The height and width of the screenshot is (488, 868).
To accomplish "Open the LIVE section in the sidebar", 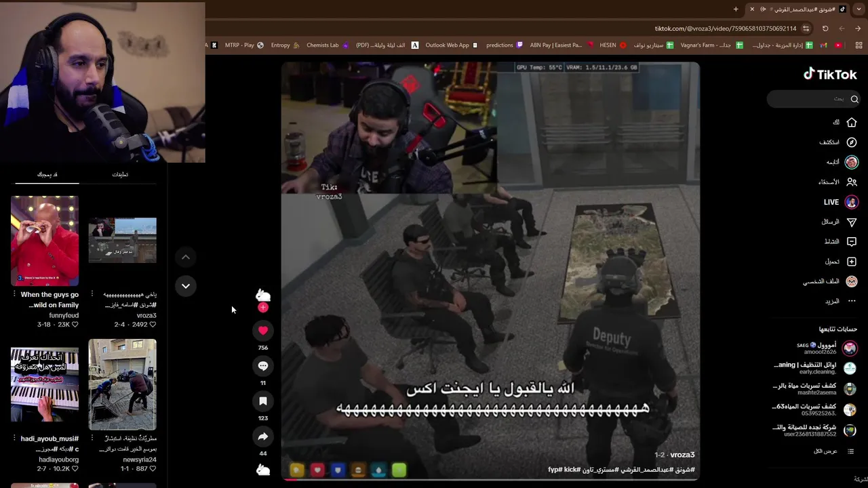I will point(841,202).
